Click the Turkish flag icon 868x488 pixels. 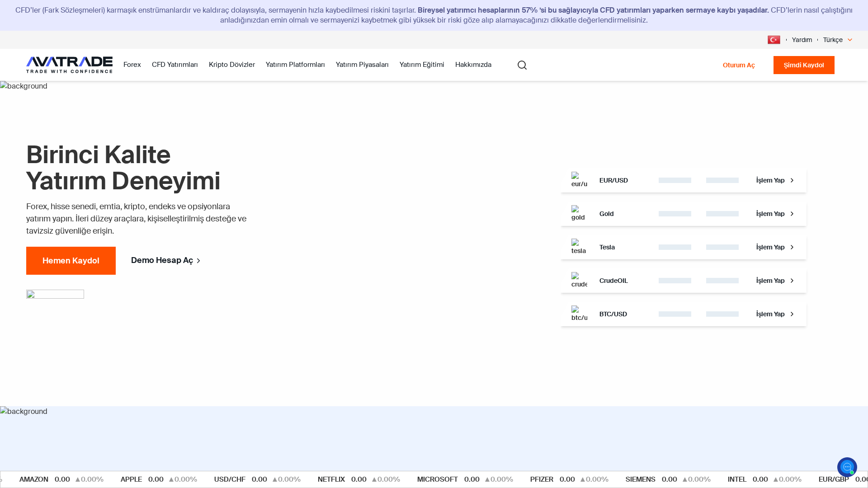774,39
